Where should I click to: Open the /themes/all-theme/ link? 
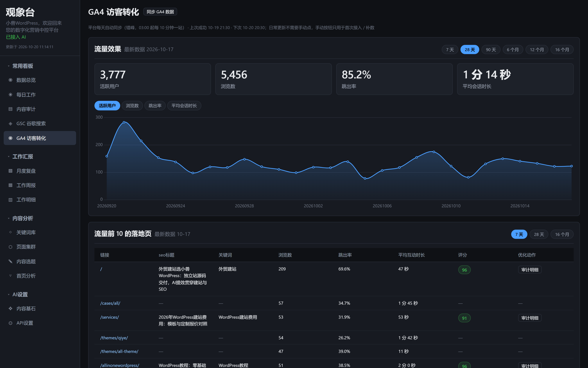coord(119,351)
